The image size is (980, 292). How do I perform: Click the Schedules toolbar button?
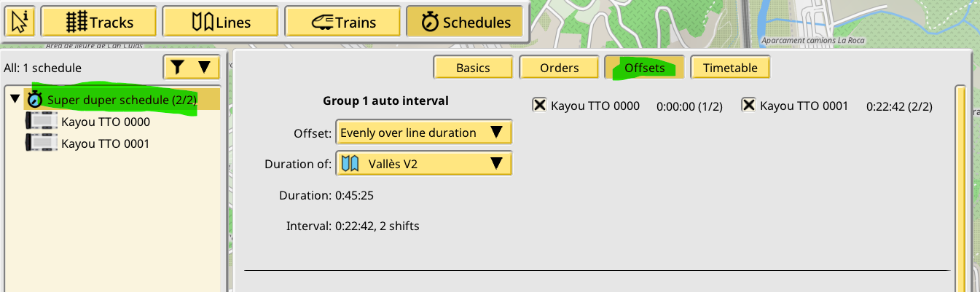click(464, 23)
